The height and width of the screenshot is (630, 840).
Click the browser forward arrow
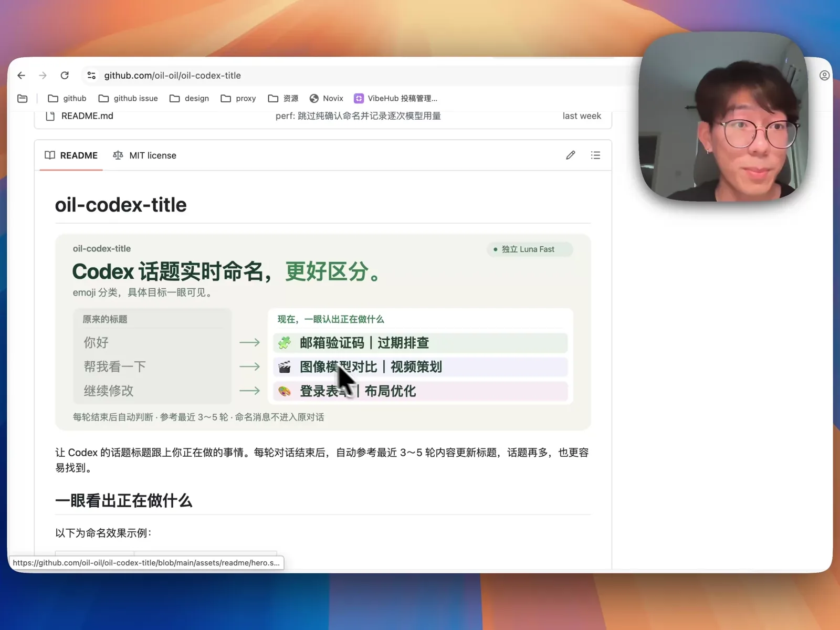(43, 76)
